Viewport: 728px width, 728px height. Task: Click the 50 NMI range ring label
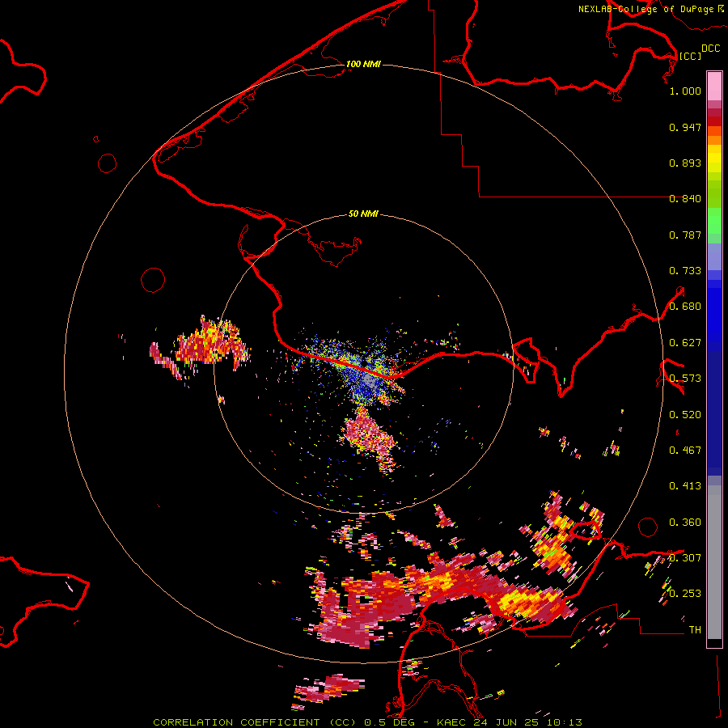[x=363, y=214]
